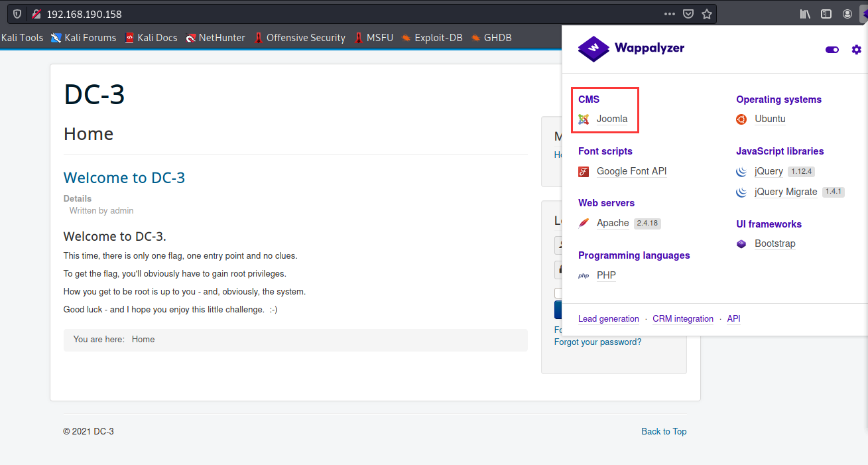Open the Kali Forums bookmark
868x465 pixels.
[84, 38]
